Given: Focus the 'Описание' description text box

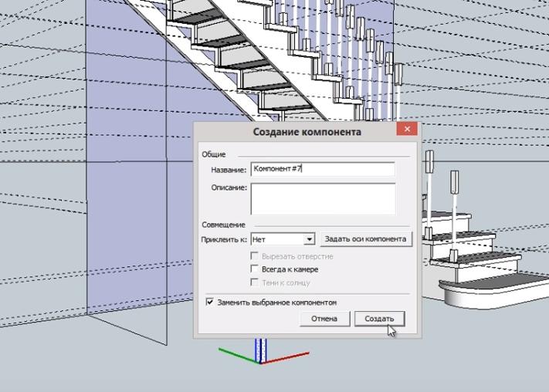Looking at the screenshot, I should pyautogui.click(x=322, y=198).
